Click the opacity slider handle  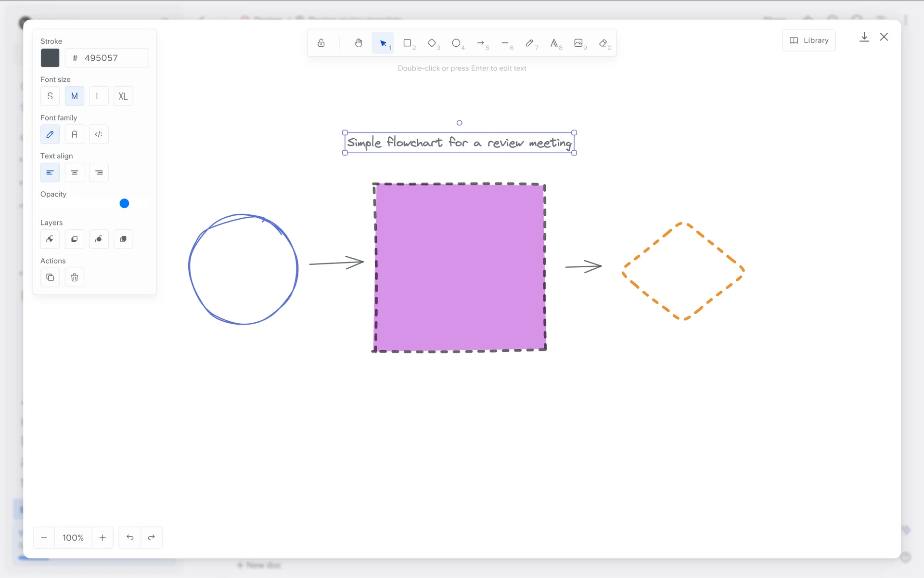(124, 203)
